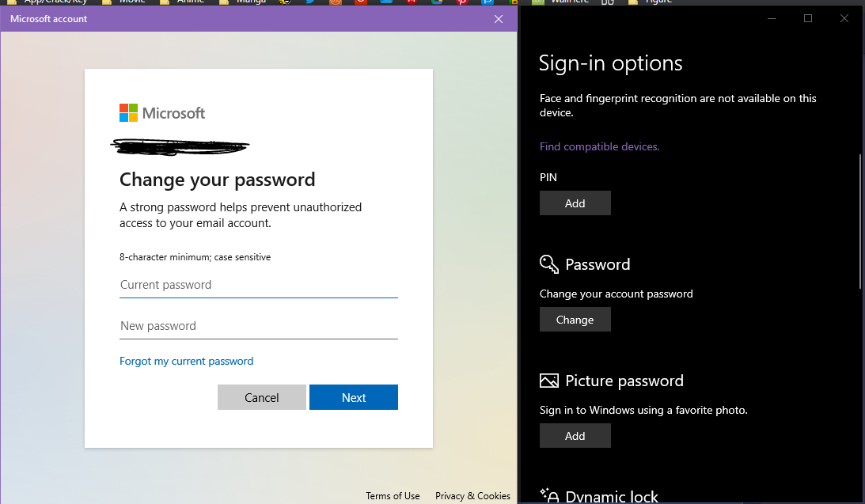Open the Privacy & Cookies link
The width and height of the screenshot is (865, 504).
[472, 496]
